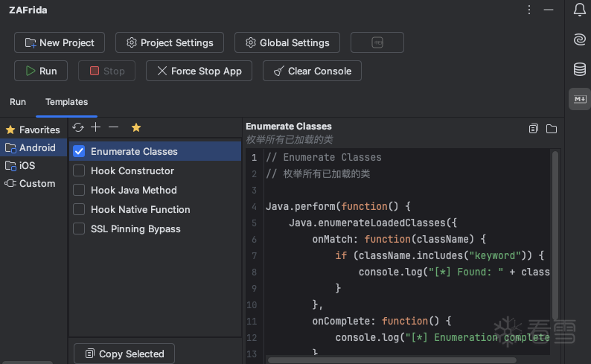Image resolution: width=591 pixels, height=364 pixels.
Task: Select the Favorites category
Action: coord(33,130)
